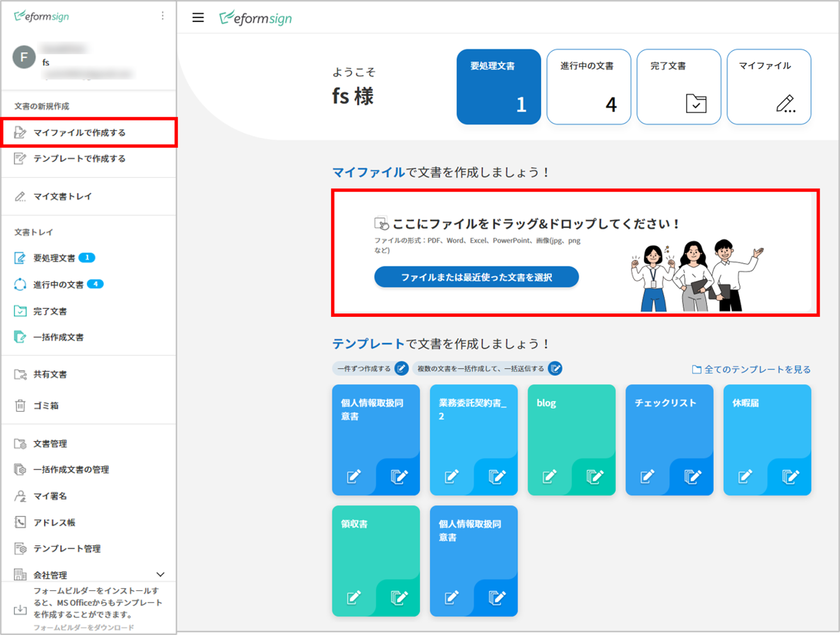Screen dimensions: 840x635
Task: Open the hamburger menu icon
Action: click(x=198, y=18)
